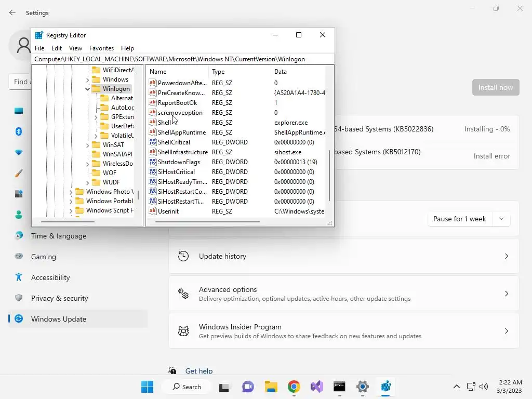532x399 pixels.
Task: Click the System icon in Settings sidebar
Action: [19, 111]
